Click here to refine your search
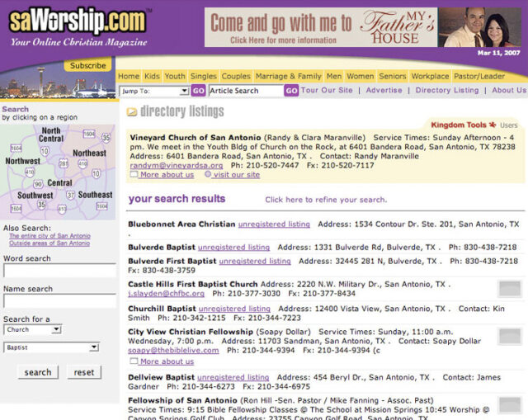 coord(326,200)
